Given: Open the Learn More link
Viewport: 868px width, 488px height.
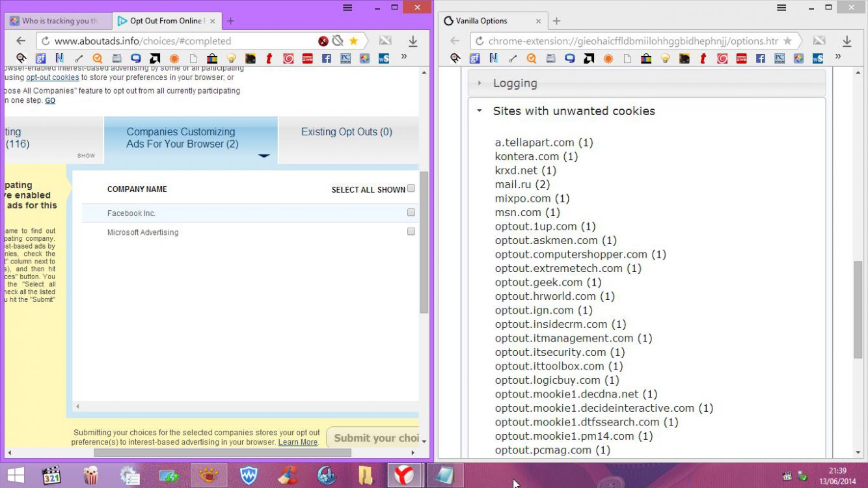Looking at the screenshot, I should coord(298,442).
